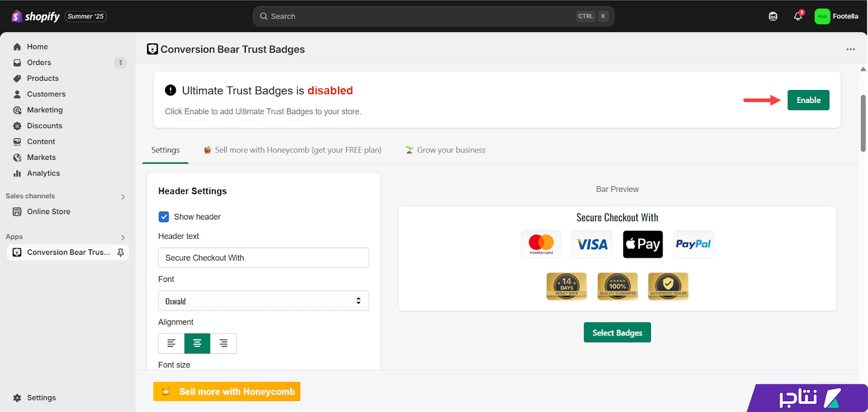Click the Authorized Dealer badge
The image size is (868, 412).
tap(668, 286)
